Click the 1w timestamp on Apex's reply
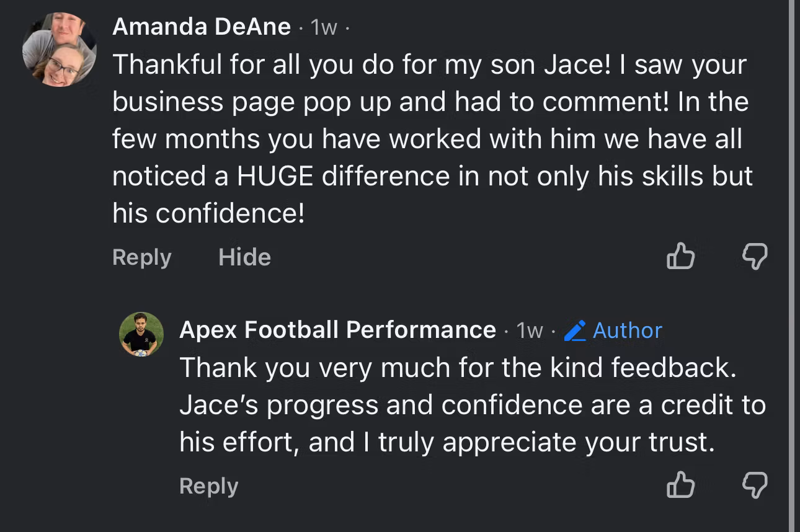800x532 pixels. (530, 330)
